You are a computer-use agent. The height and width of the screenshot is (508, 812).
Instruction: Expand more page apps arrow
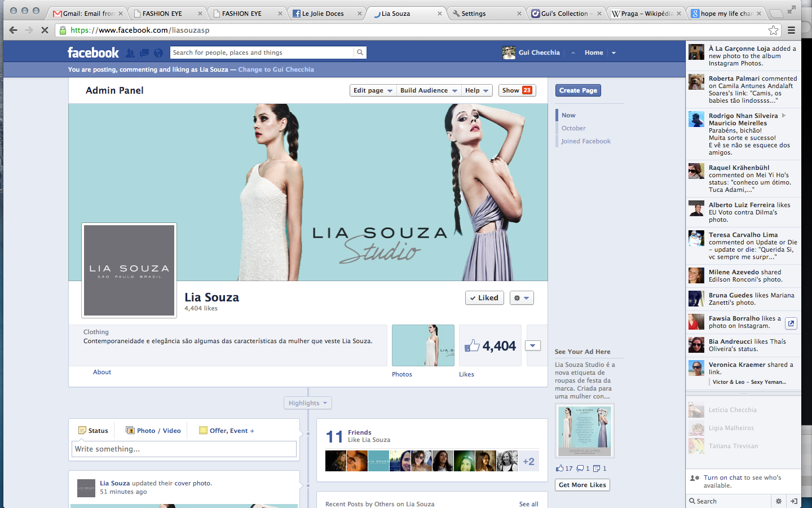pyautogui.click(x=533, y=345)
